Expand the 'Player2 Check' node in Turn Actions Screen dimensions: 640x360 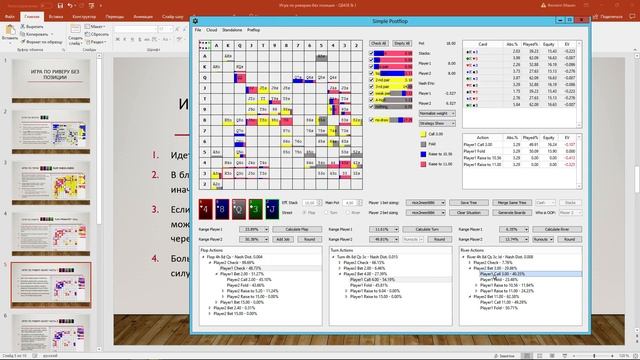click(340, 262)
